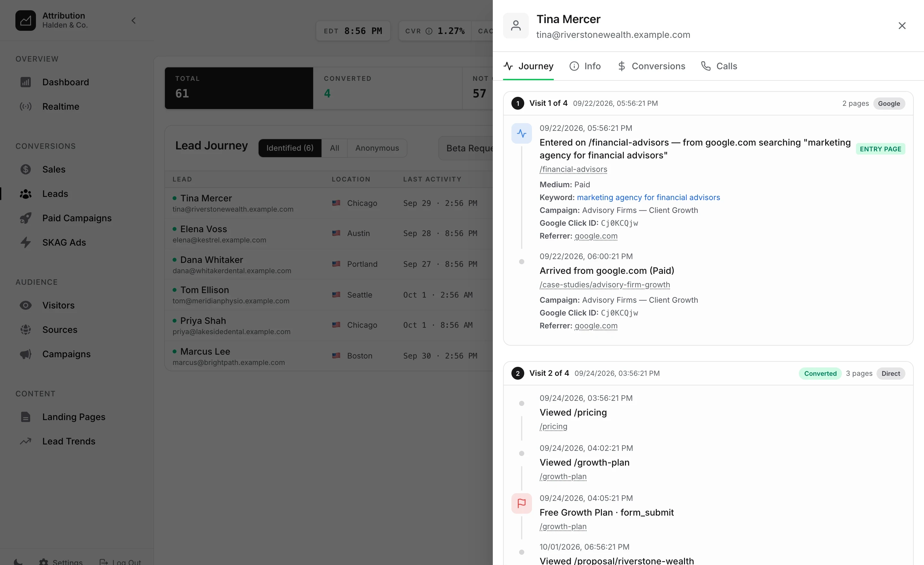Image resolution: width=924 pixels, height=565 pixels.
Task: Select the Dana Whitaker lead row
Action: [x=329, y=264]
